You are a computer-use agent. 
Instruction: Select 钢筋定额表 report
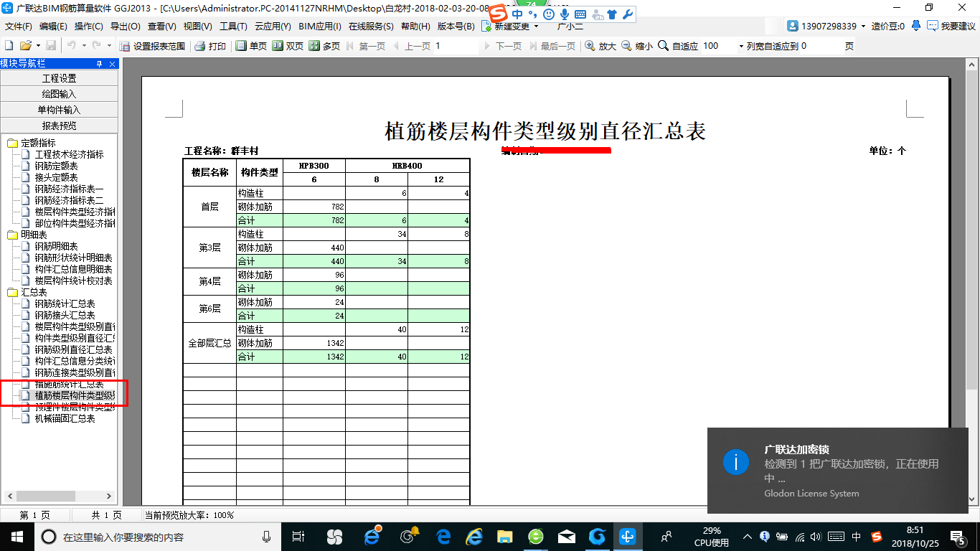point(56,166)
